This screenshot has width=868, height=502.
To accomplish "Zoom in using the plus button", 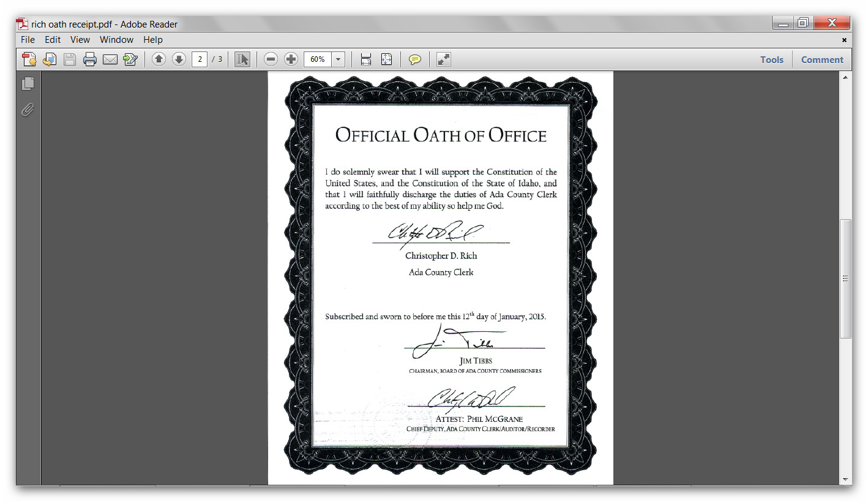I will click(x=291, y=59).
